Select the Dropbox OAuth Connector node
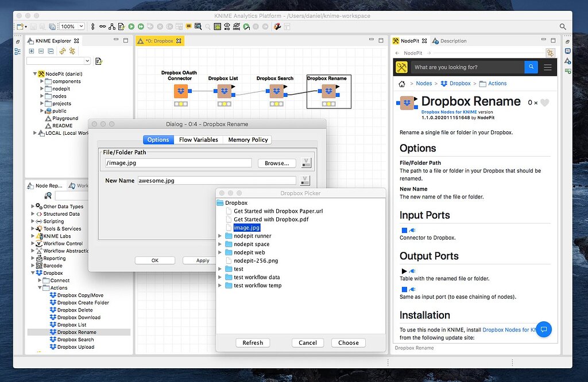The height and width of the screenshot is (382, 588). [x=181, y=91]
